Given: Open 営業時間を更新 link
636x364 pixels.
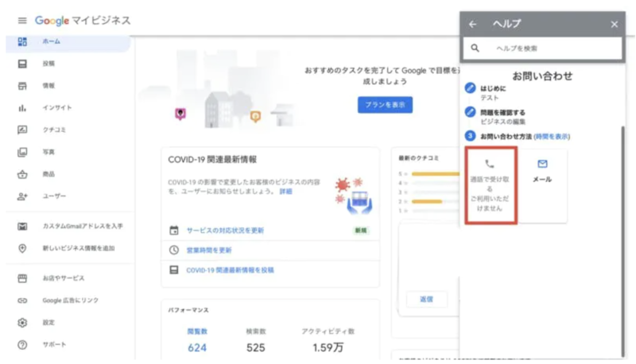Looking at the screenshot, I should pos(209,250).
